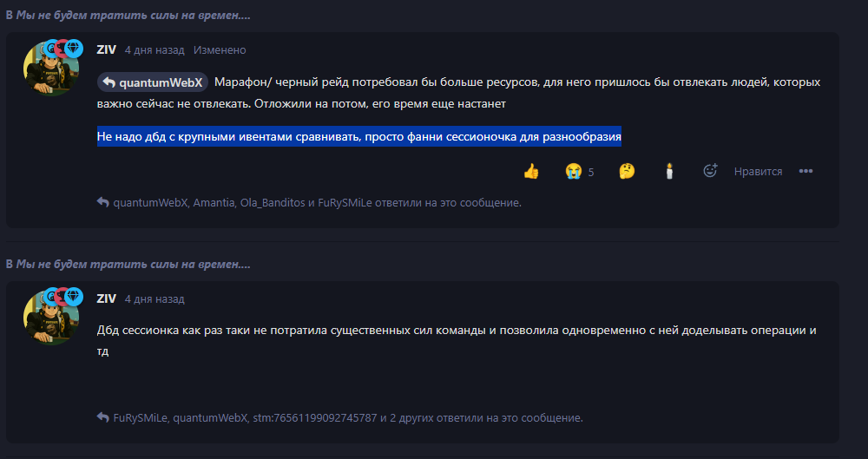
Task: Click the diamond badge on the unedited post's avatar
Action: pos(74,298)
